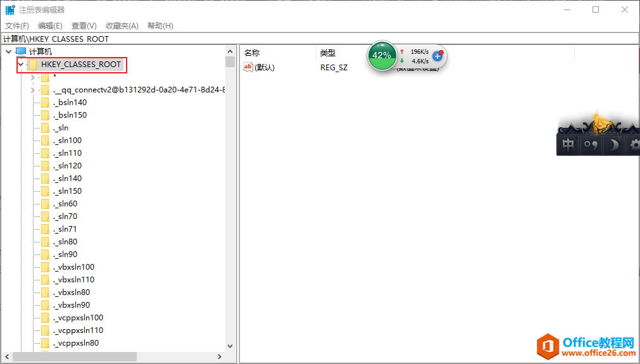
Task: Click the ._sln folder icon
Action: 46,128
